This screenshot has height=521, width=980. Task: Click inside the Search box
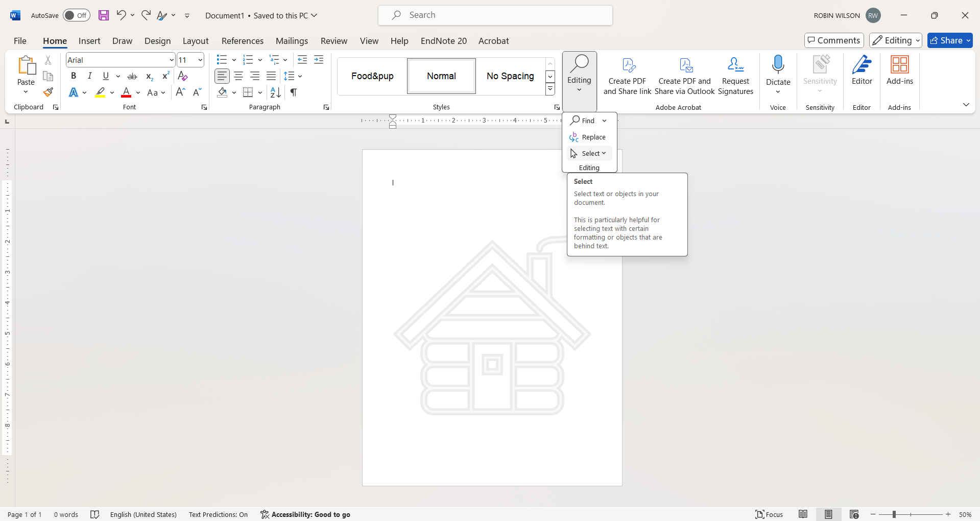point(495,15)
